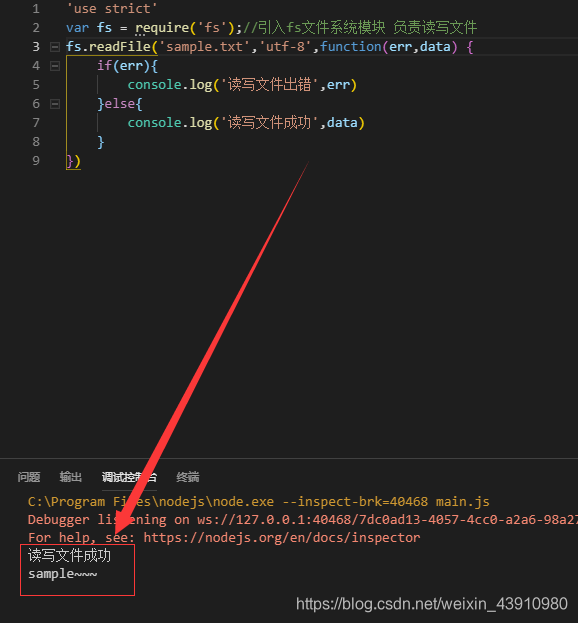Click the sample~~~ console output line

coord(62,574)
